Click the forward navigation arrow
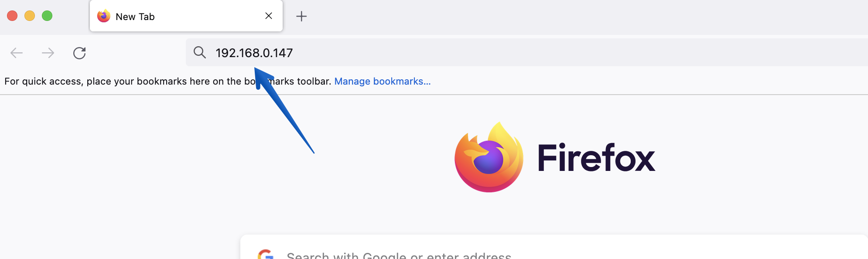Image resolution: width=868 pixels, height=259 pixels. tap(48, 53)
